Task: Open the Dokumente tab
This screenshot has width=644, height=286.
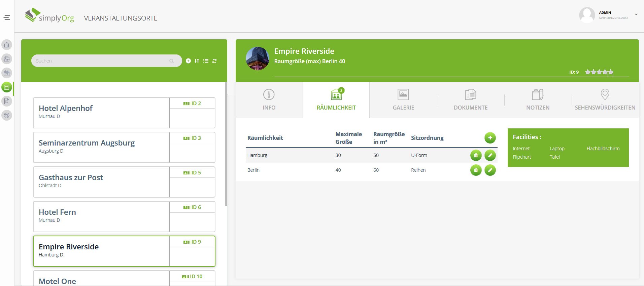Action: coord(471,100)
